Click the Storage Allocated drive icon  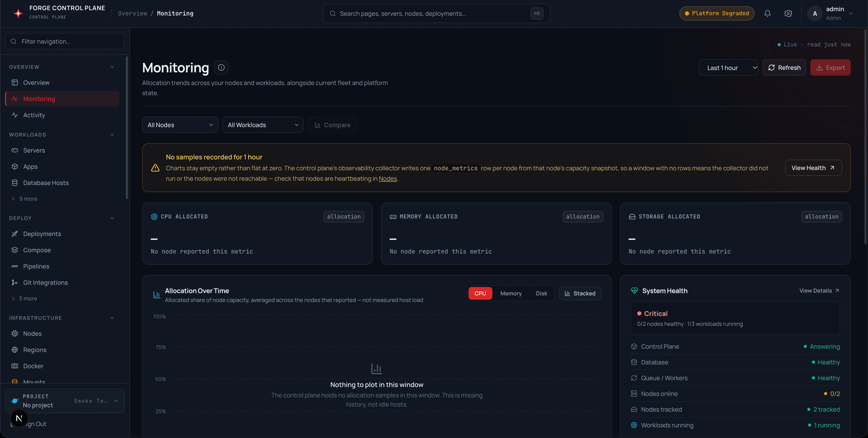[632, 217]
